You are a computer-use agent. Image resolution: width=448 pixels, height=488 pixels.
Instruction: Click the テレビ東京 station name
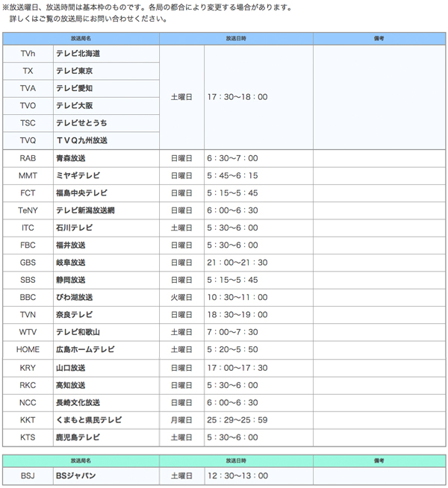(74, 71)
